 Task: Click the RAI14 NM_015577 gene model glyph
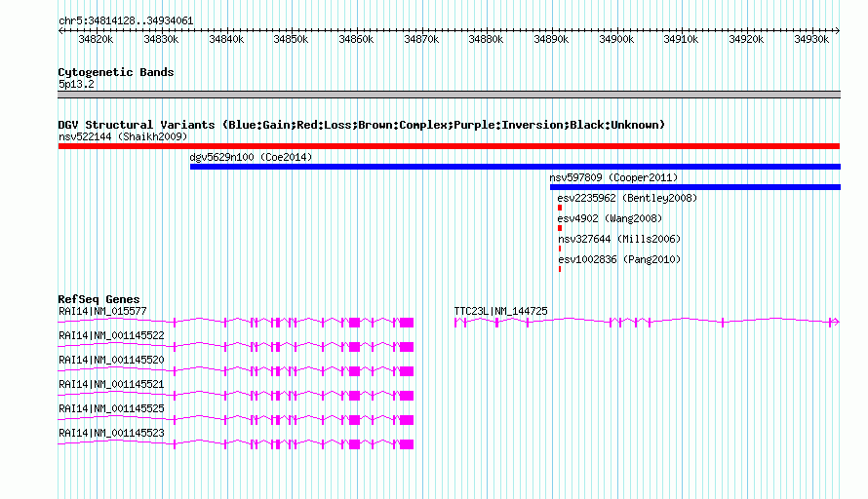[x=236, y=323]
